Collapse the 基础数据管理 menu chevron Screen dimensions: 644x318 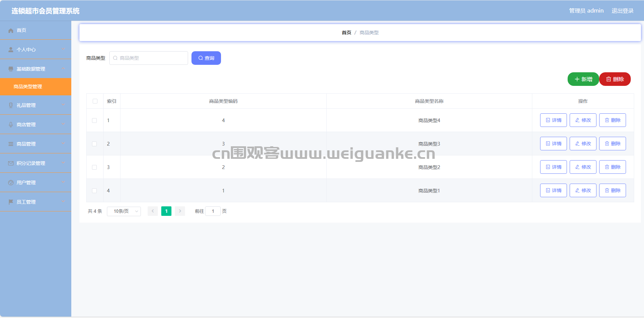coord(63,69)
